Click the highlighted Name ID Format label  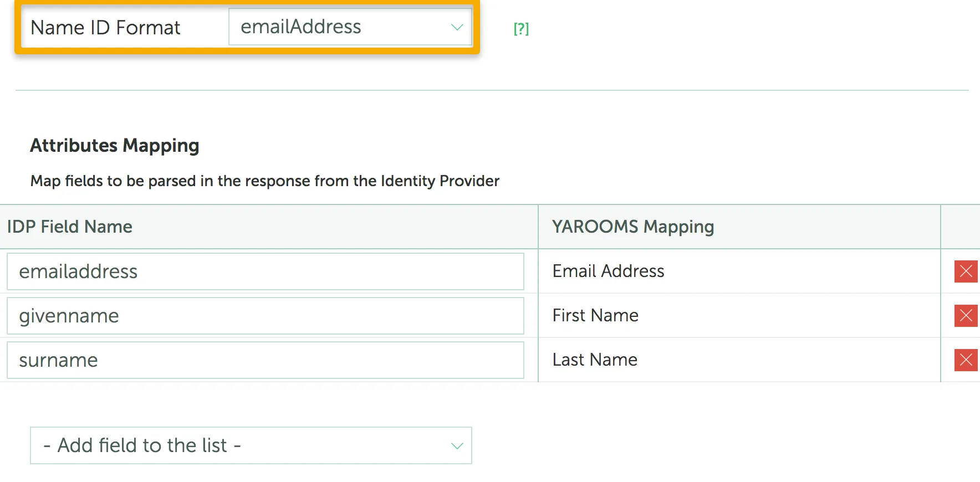point(105,28)
